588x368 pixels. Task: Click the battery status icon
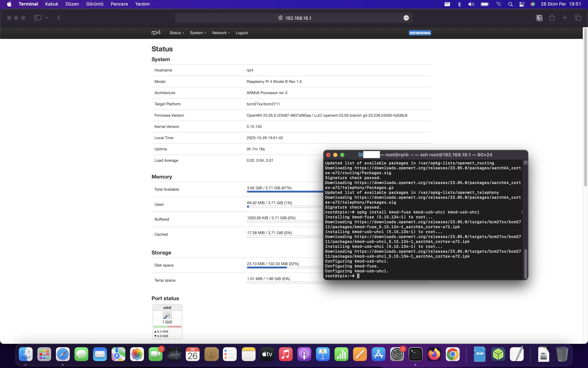[x=485, y=4]
